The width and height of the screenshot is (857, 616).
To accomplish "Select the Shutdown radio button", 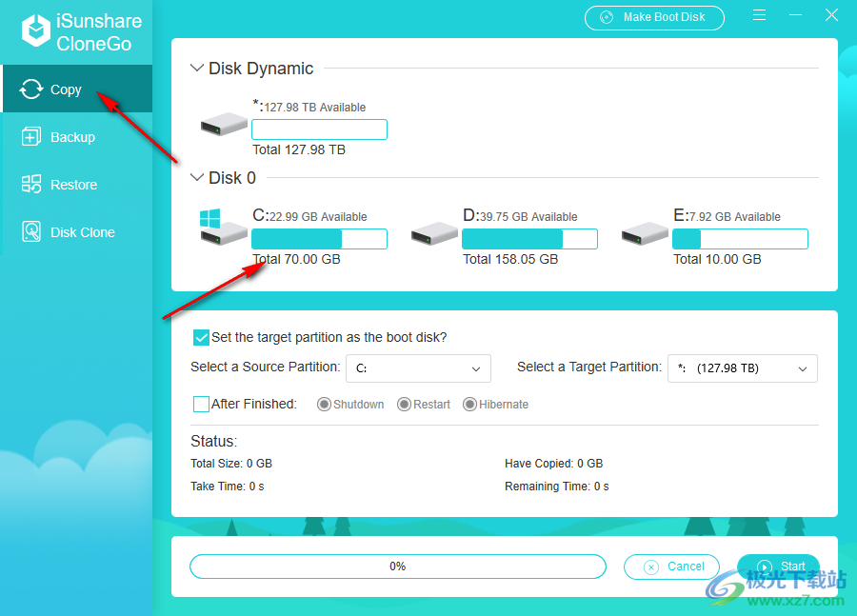I will pos(324,405).
